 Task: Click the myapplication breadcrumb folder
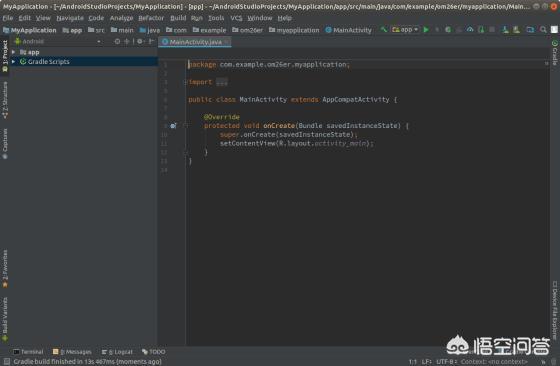tap(294, 30)
